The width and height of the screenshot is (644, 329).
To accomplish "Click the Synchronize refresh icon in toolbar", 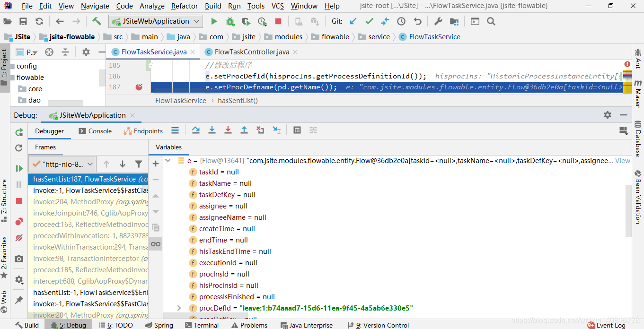I will (x=39, y=21).
